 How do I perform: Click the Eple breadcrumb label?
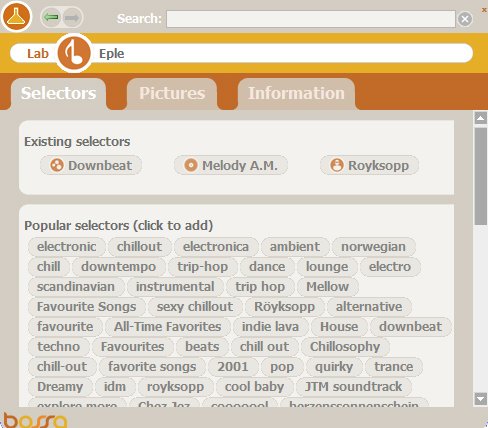coord(112,53)
